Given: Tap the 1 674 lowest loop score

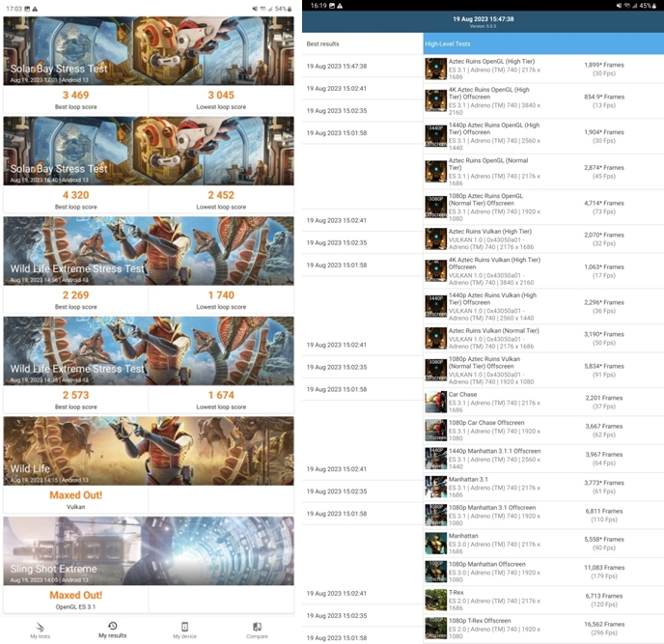Looking at the screenshot, I should coord(221,395).
